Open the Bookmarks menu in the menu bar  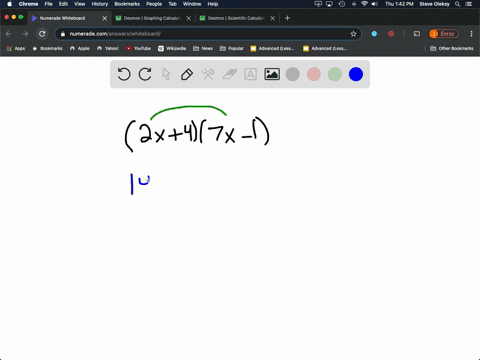pos(127,4)
